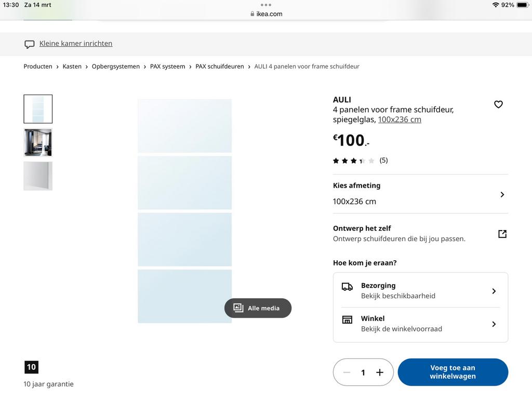Tap the €100 price text
Image resolution: width=532 pixels, height=399 pixels.
click(351, 140)
